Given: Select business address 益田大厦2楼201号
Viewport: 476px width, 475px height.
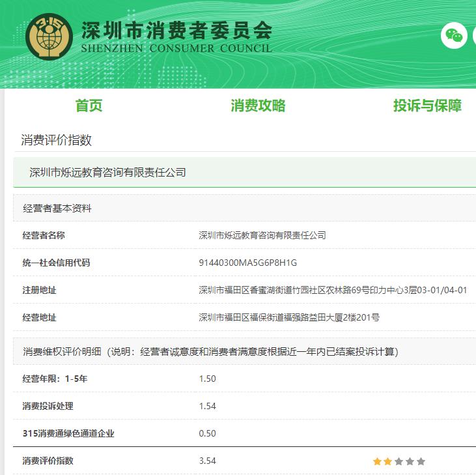Looking at the screenshot, I should pyautogui.click(x=289, y=317).
